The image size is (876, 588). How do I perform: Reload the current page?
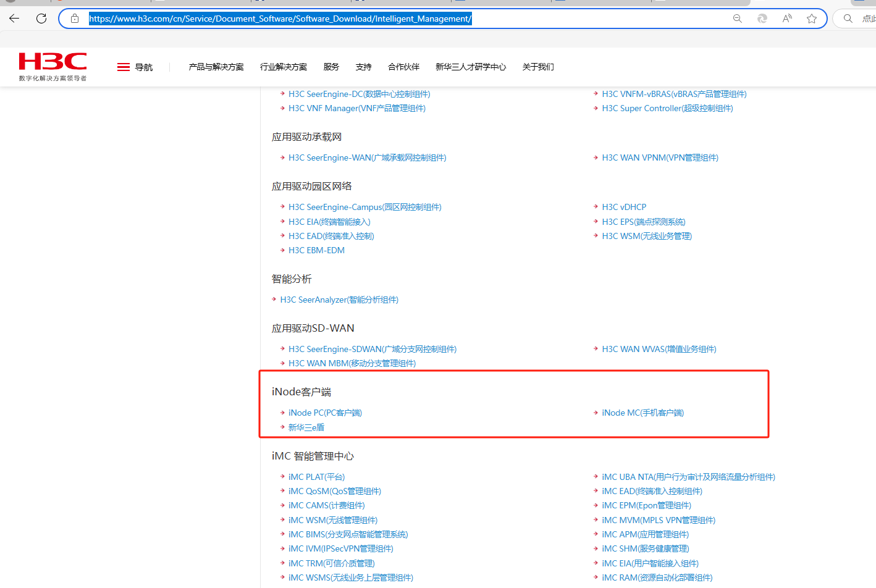click(41, 19)
